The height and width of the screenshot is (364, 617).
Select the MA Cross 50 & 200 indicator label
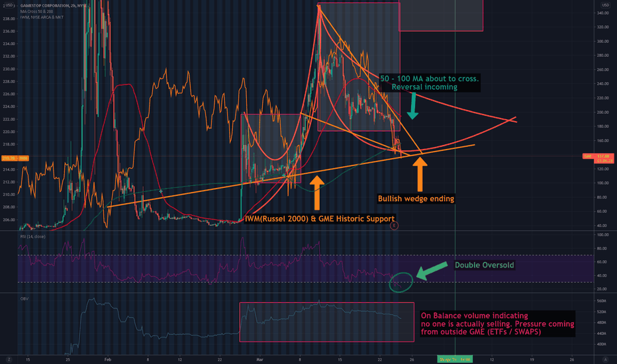pyautogui.click(x=36, y=11)
